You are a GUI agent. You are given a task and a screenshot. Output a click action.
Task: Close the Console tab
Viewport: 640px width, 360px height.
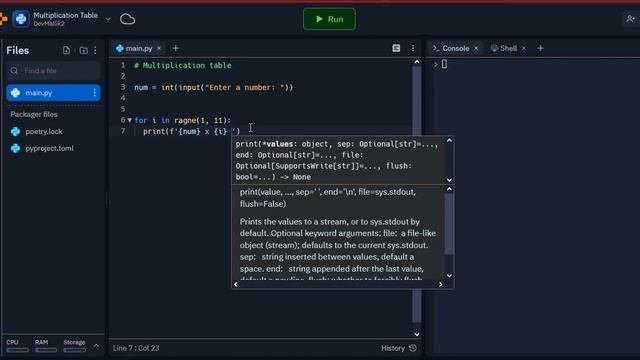[x=476, y=48]
